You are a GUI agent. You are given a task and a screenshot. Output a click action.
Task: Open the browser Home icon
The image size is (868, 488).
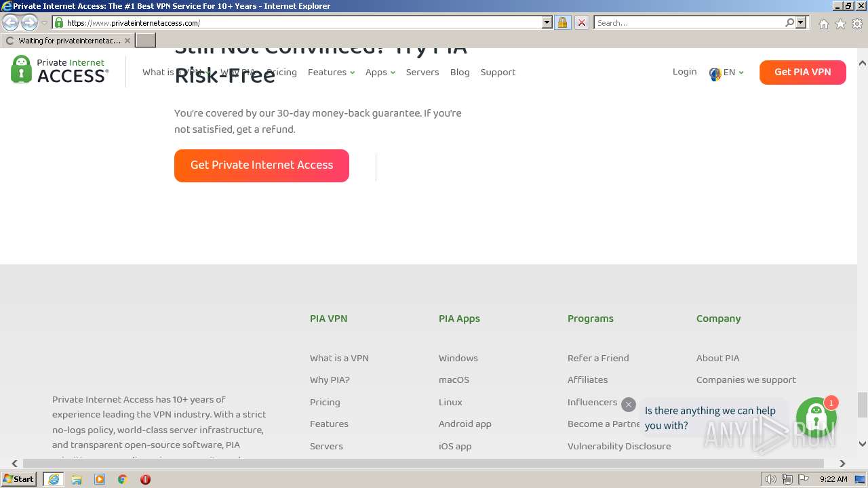[823, 24]
